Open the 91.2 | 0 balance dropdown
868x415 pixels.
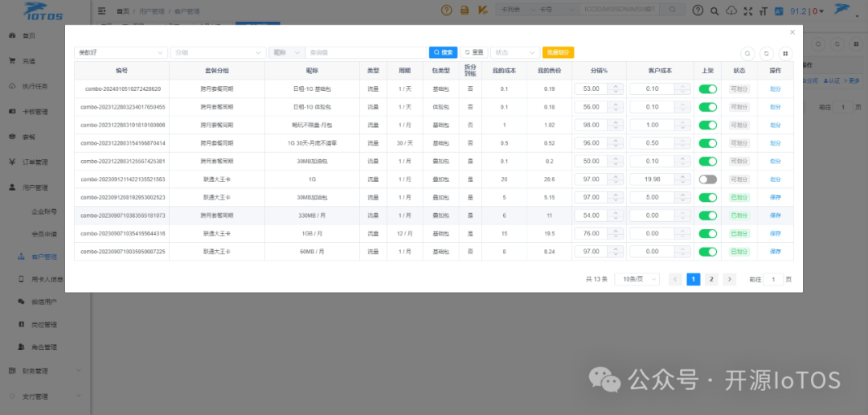tap(807, 11)
